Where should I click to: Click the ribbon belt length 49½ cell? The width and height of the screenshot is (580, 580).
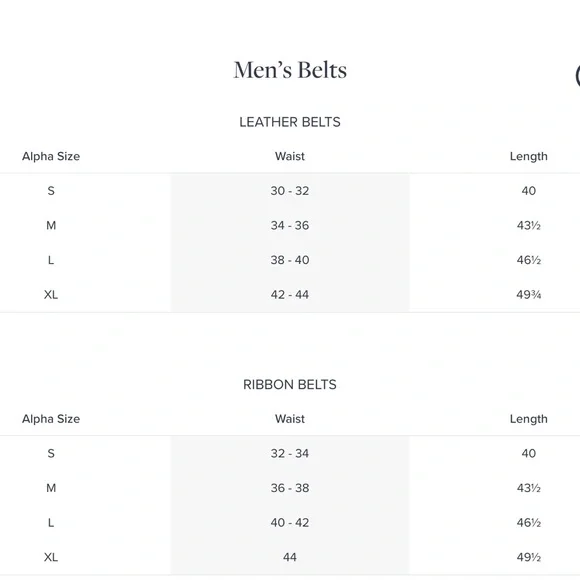click(529, 557)
